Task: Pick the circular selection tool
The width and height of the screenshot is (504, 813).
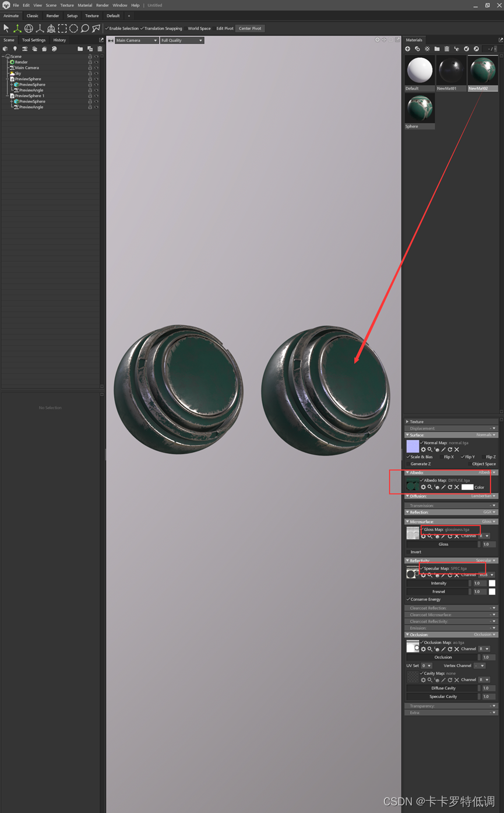Action: point(73,28)
